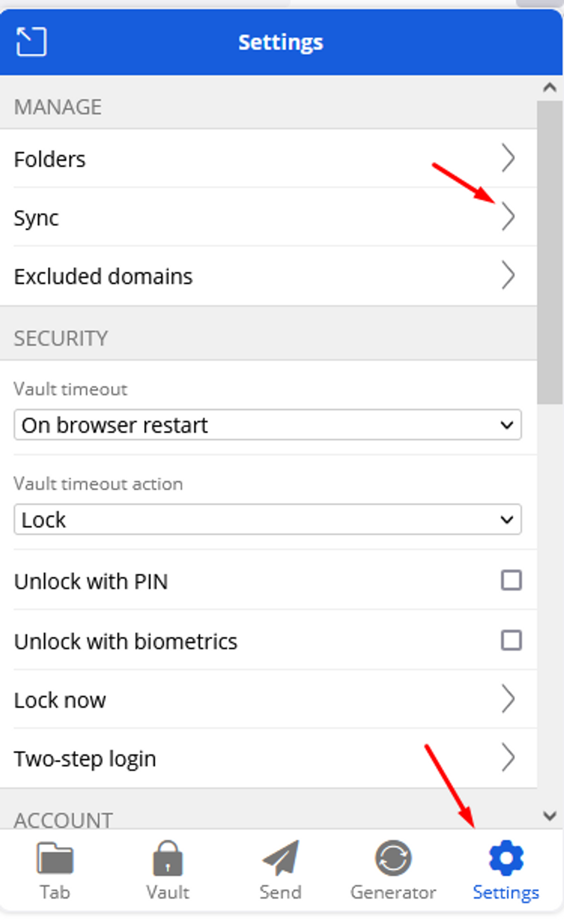Image resolution: width=564 pixels, height=924 pixels.
Task: Click the Two-step login chevron
Action: (x=508, y=758)
